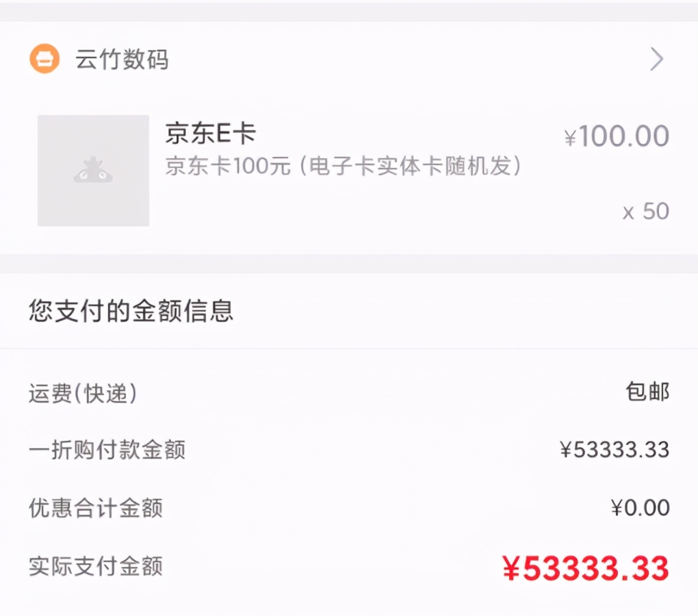Screen dimensions: 698x616
Task: Select the 京东E卡 product thumbnail
Action: (93, 170)
